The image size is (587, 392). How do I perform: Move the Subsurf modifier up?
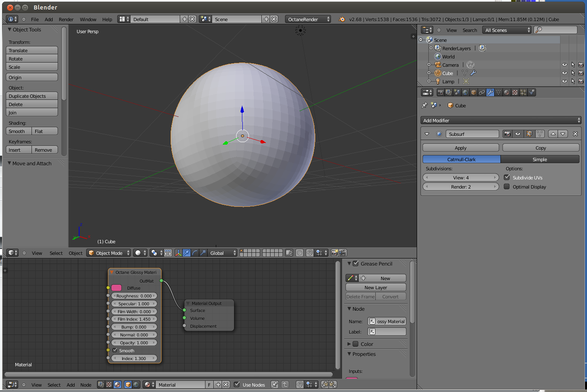(x=553, y=134)
